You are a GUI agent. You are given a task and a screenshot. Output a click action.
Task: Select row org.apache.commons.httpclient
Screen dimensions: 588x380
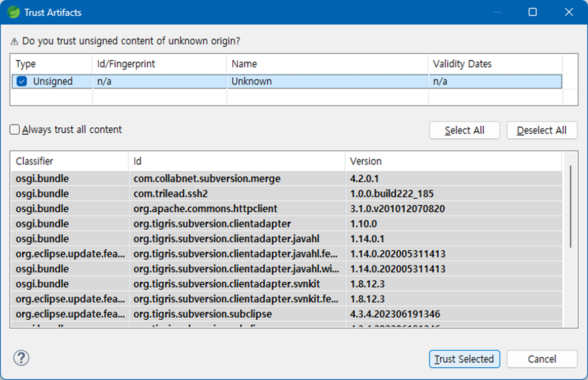[286, 208]
